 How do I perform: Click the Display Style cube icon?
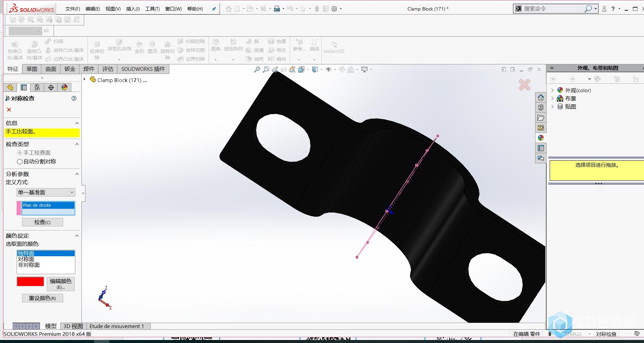[315, 69]
